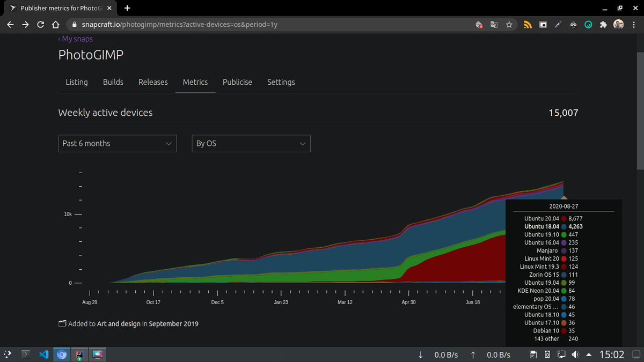Click the 'Ubuntu 20.04' legend row
The height and width of the screenshot is (362, 644).
point(553,219)
